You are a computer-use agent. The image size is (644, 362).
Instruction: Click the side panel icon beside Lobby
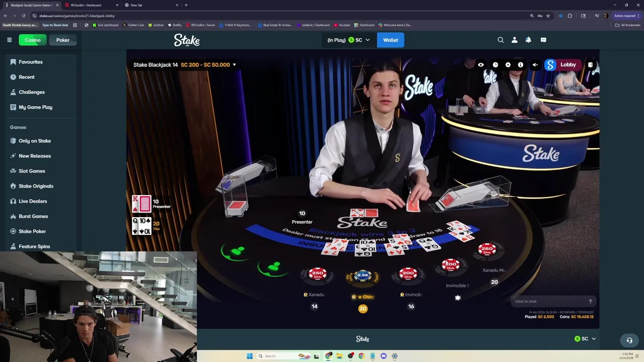[x=590, y=65]
